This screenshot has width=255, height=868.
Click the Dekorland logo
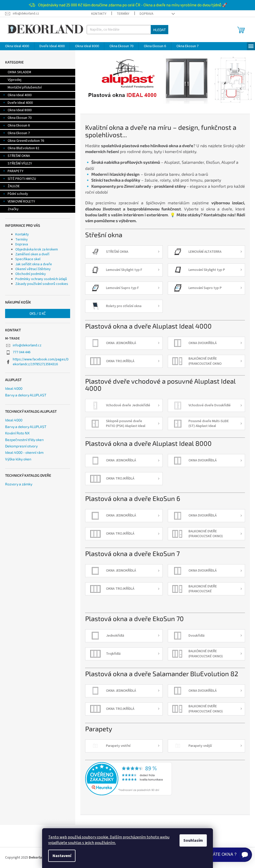45,29
